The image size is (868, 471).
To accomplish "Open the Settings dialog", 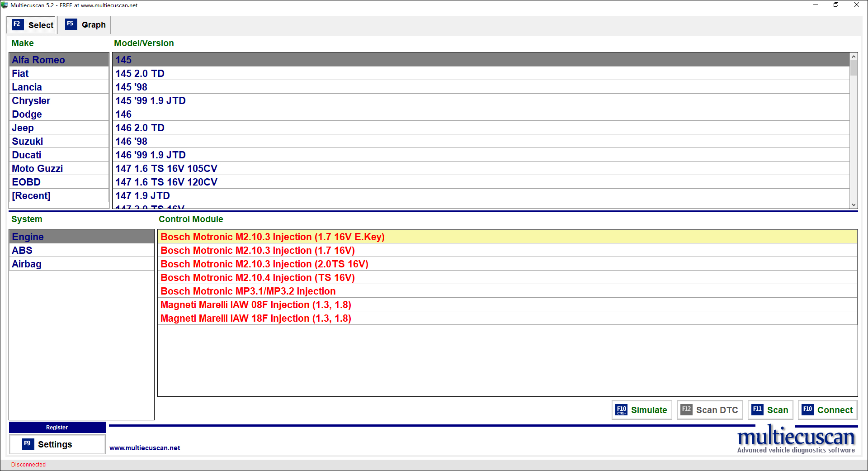I will [x=57, y=444].
